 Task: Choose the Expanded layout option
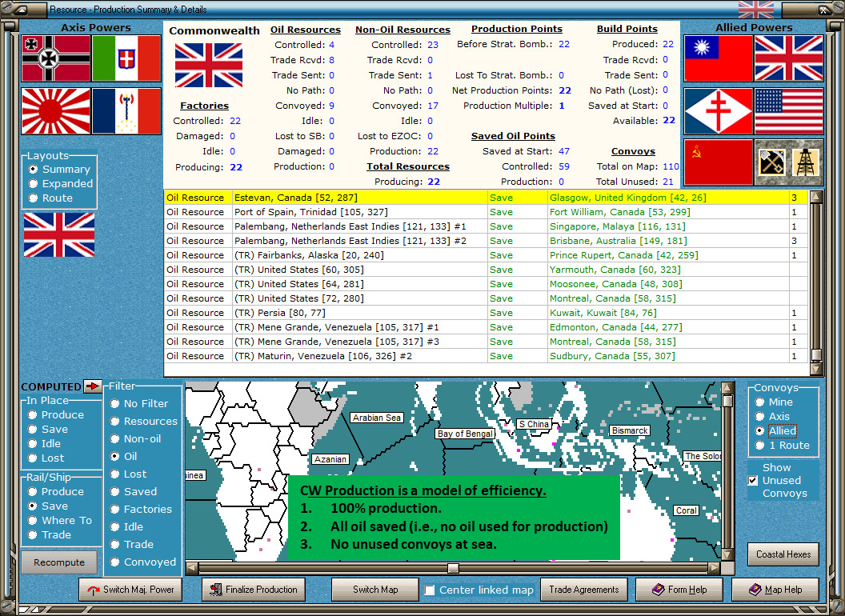click(x=61, y=184)
